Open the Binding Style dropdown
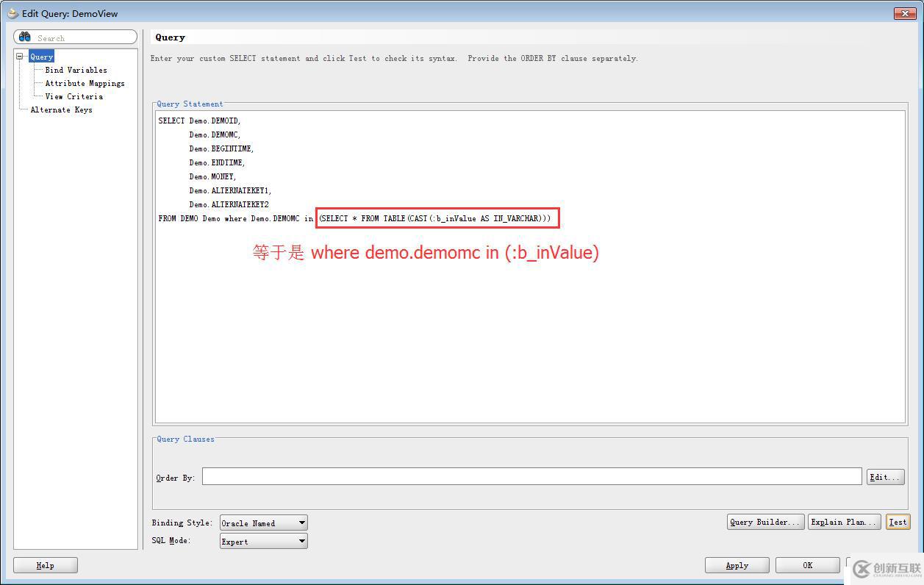The height and width of the screenshot is (585, 924). [x=263, y=523]
